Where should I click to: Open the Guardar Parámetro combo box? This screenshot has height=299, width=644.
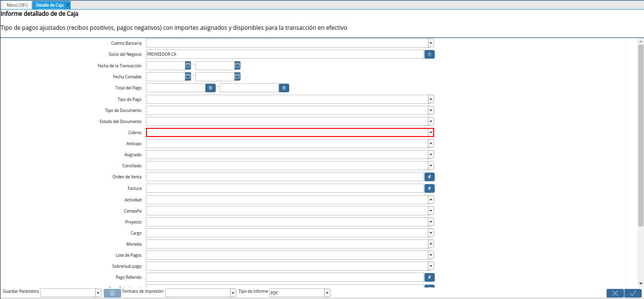(98, 293)
